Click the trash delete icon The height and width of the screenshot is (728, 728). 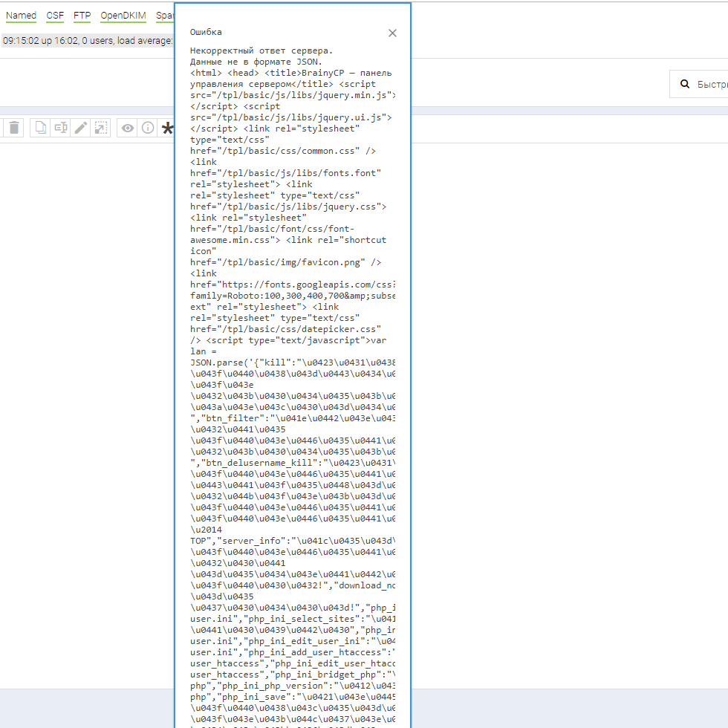click(15, 128)
